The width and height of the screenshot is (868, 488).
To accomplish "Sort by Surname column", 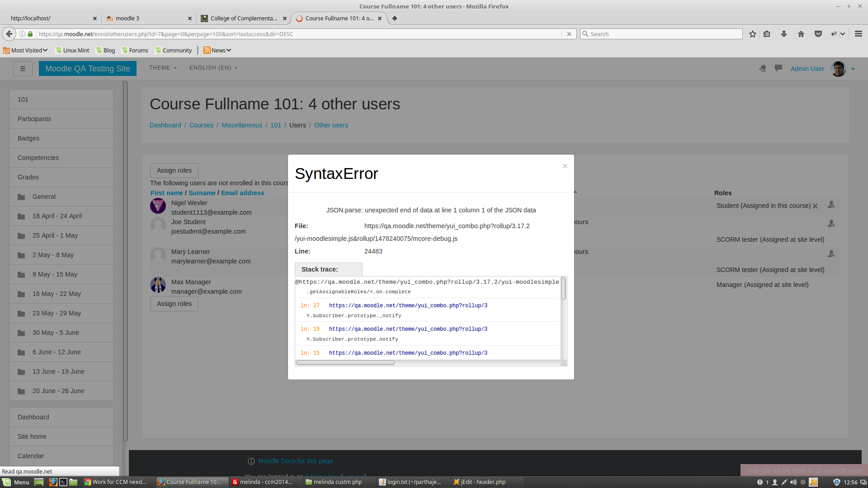I will [202, 193].
